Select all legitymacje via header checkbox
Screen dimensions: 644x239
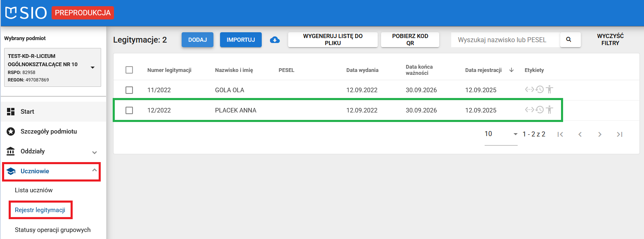[x=129, y=70]
